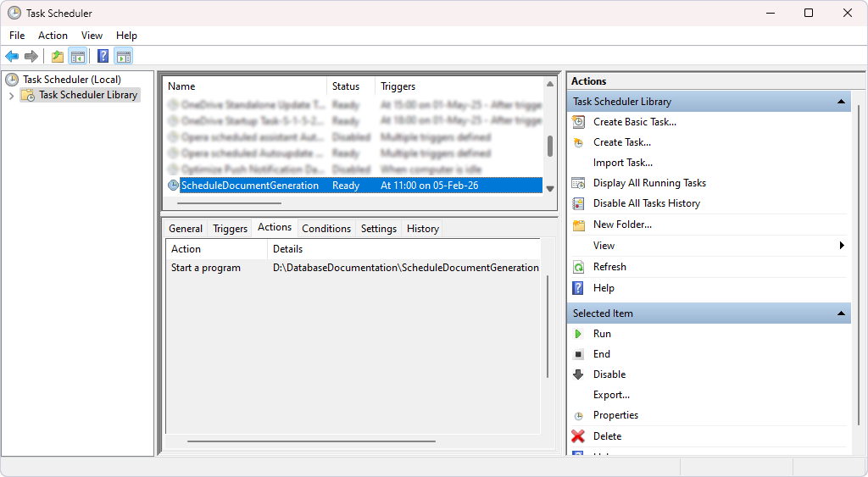Click the task list vertical scrollbar thumb
The width and height of the screenshot is (868, 477).
point(549,146)
